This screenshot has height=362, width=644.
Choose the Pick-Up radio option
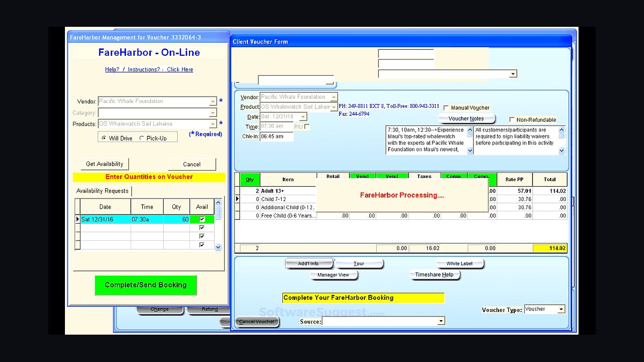coord(142,138)
